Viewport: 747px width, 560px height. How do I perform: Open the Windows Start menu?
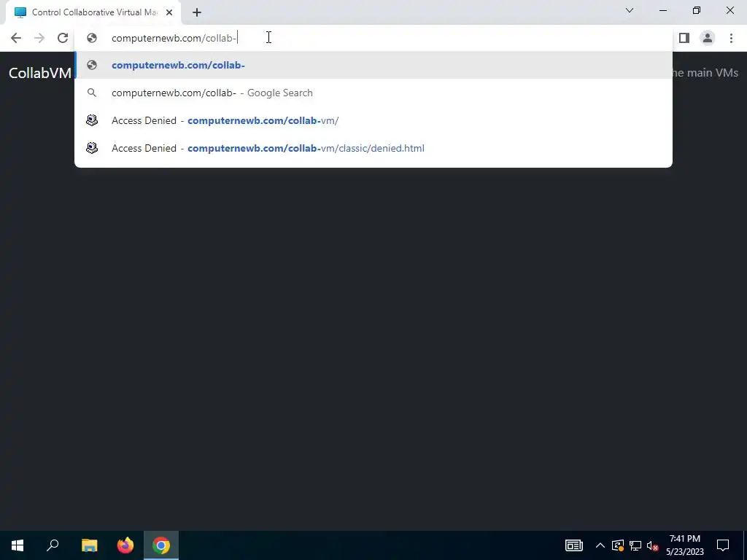point(18,545)
